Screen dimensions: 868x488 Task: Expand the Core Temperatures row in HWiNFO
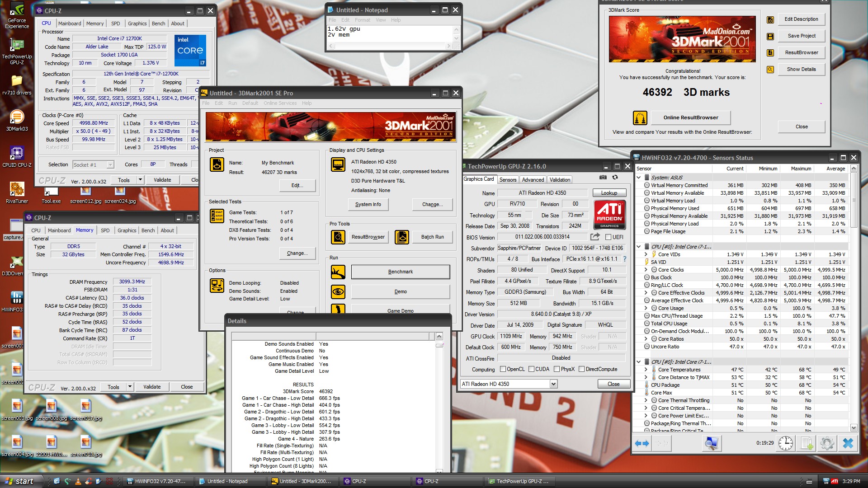point(646,370)
